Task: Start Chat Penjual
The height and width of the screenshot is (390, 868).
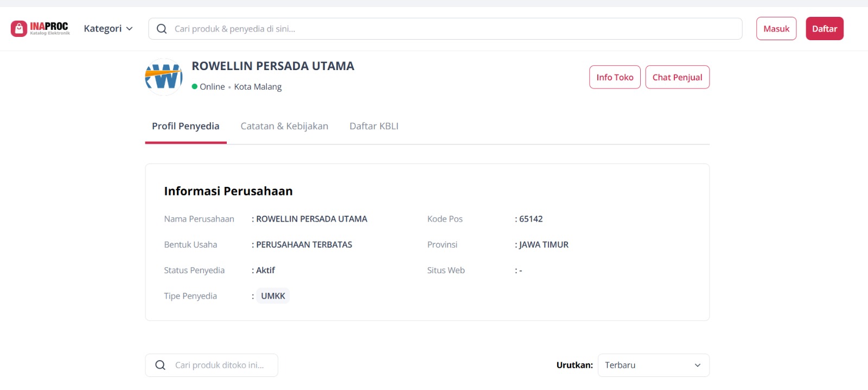Action: (x=677, y=77)
